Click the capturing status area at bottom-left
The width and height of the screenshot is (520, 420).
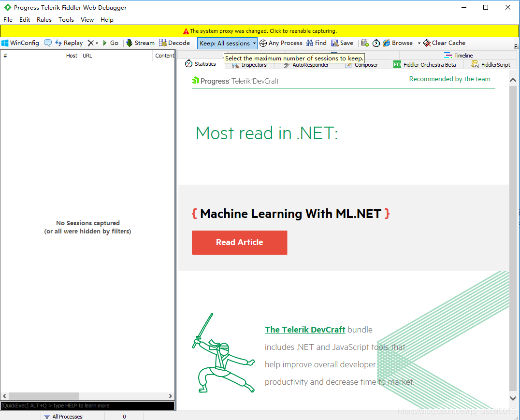click(21, 416)
